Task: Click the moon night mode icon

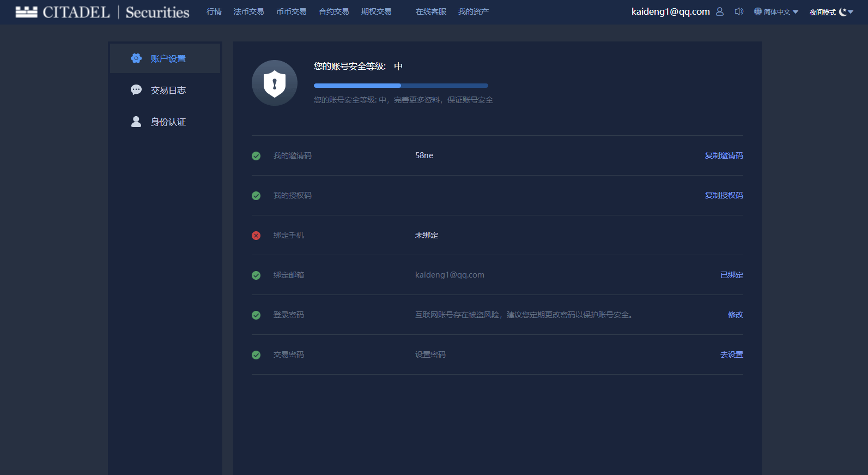Action: pos(843,11)
